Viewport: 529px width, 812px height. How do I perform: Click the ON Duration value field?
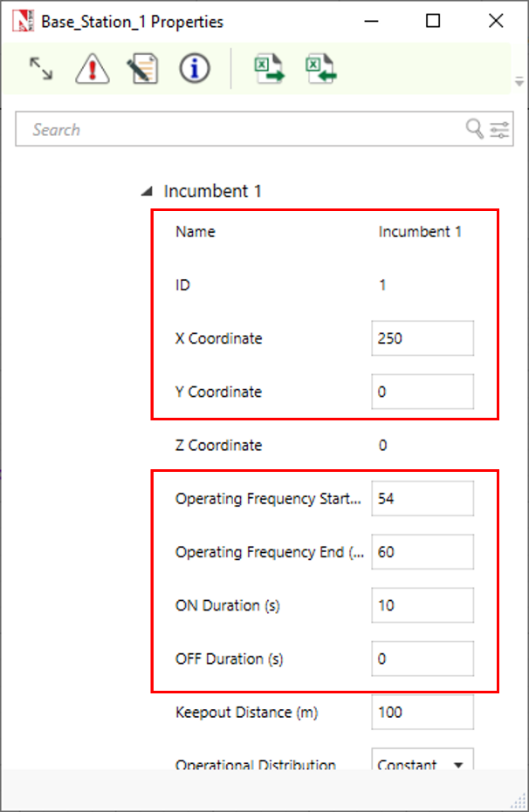pyautogui.click(x=423, y=605)
